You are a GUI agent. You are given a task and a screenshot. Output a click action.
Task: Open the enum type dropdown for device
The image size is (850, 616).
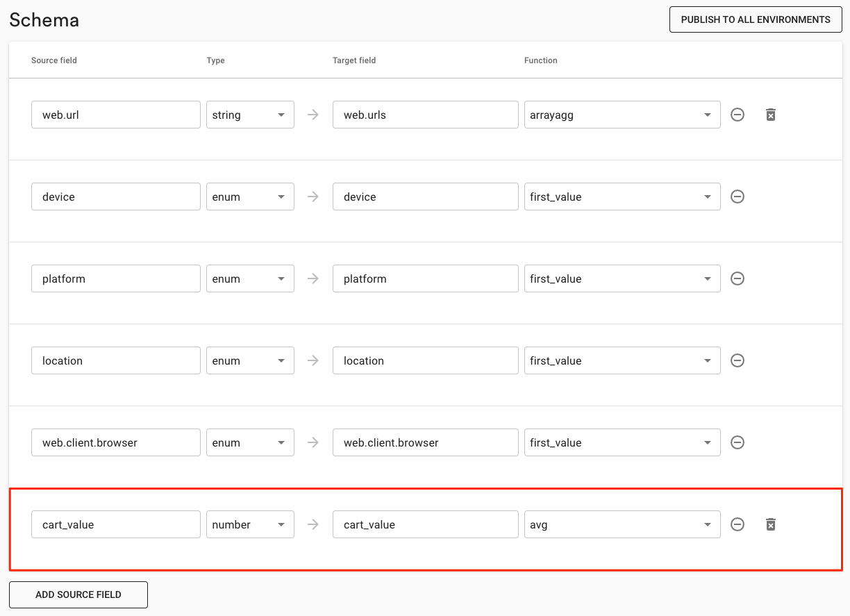coord(250,197)
